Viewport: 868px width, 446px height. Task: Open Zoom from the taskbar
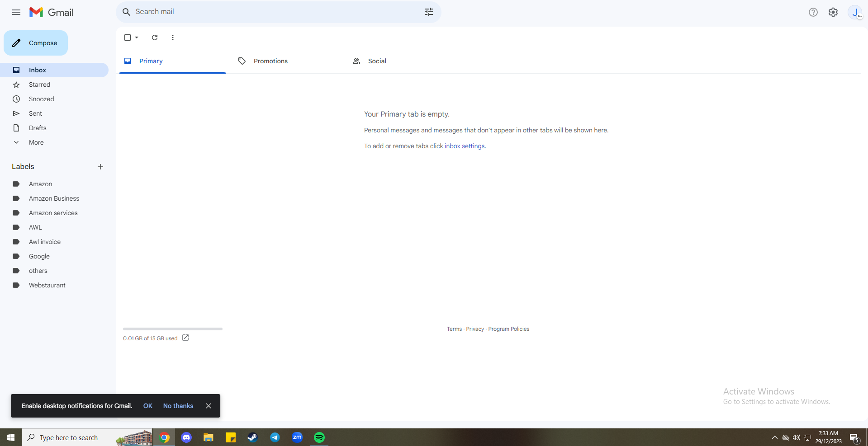[x=297, y=437]
